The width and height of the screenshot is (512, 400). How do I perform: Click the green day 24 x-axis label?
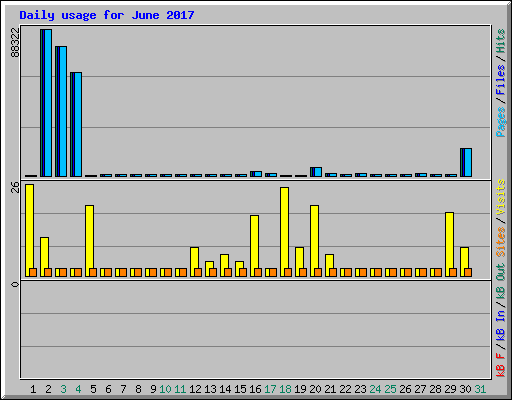(375, 389)
